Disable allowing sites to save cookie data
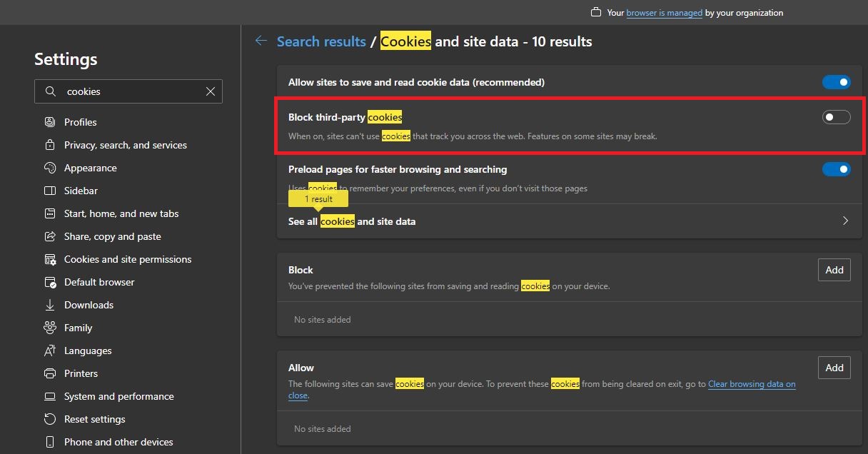 pos(835,81)
